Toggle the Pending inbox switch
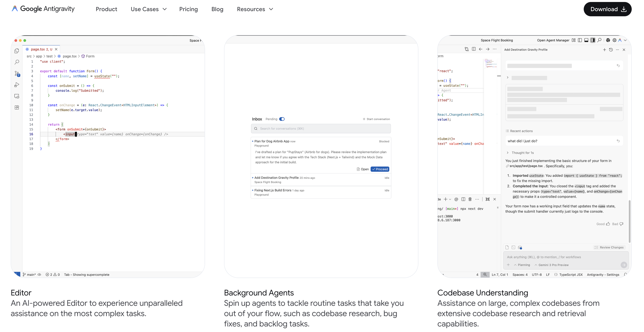Image resolution: width=644 pixels, height=332 pixels. pyautogui.click(x=282, y=119)
